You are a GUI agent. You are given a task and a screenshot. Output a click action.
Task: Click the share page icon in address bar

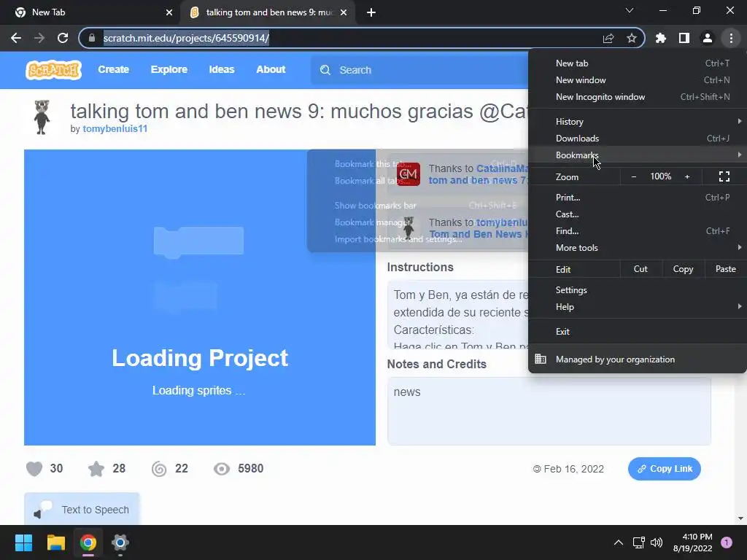coord(608,38)
